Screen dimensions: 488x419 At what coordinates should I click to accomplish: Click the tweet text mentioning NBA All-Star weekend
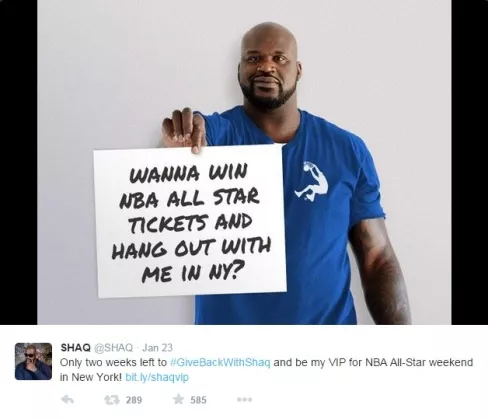pos(266,370)
